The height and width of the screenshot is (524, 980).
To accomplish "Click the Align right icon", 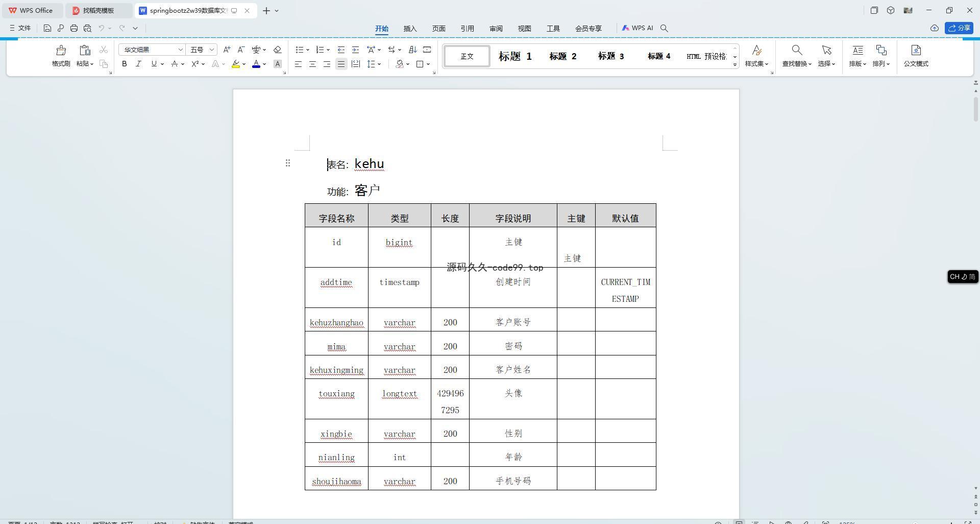I will pyautogui.click(x=327, y=64).
